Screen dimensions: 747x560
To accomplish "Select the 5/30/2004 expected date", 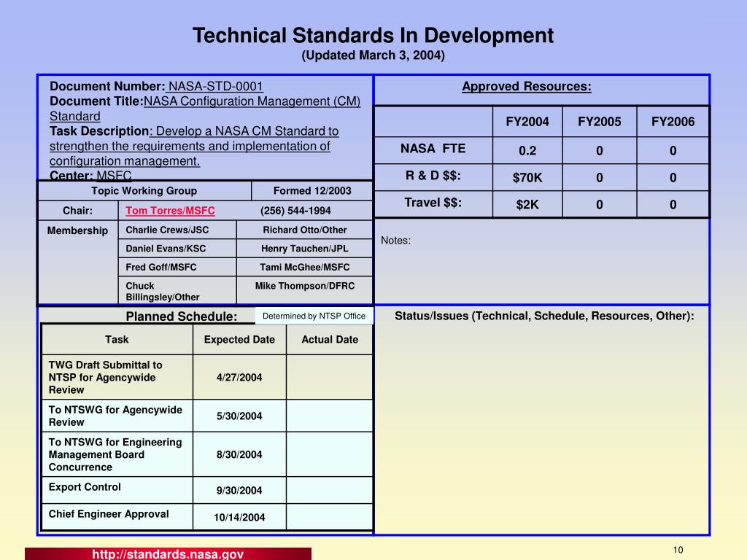I will (239, 416).
